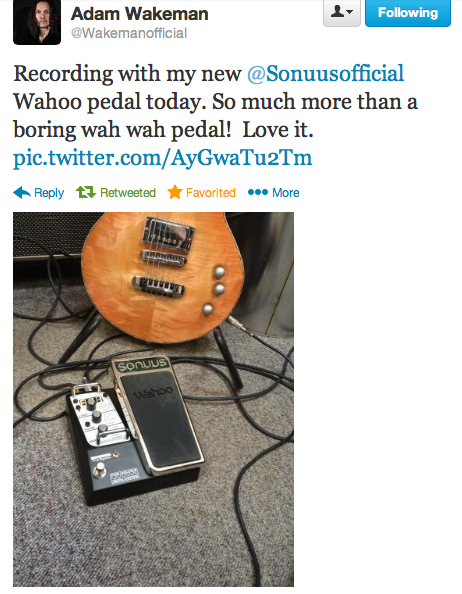Open Adam Wakeman's profile avatar

click(x=37, y=22)
